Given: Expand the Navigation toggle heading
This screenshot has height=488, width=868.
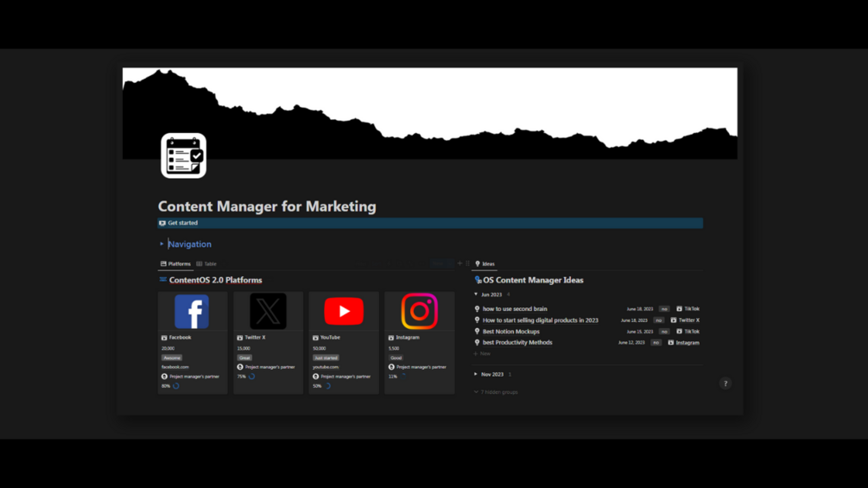Looking at the screenshot, I should (162, 244).
